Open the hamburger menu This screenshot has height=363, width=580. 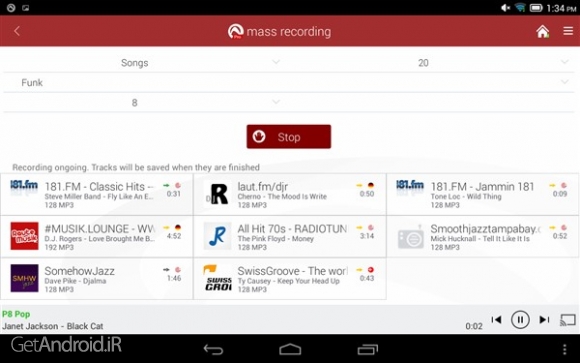[568, 31]
